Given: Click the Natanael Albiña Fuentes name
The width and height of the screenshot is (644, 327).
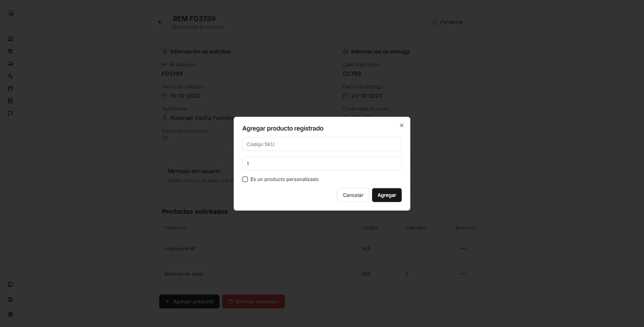Looking at the screenshot, I should pyautogui.click(x=202, y=118).
